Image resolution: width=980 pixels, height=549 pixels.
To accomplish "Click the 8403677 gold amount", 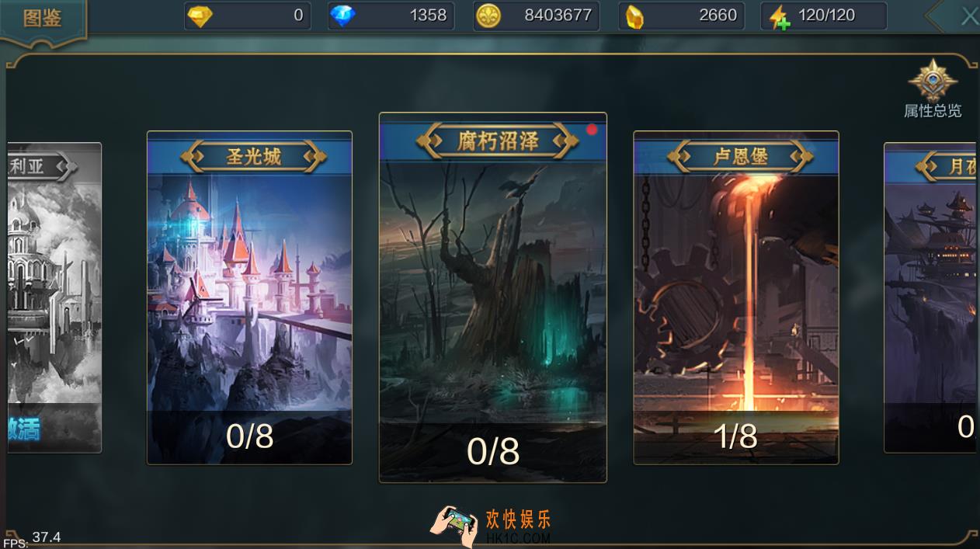I will point(558,16).
